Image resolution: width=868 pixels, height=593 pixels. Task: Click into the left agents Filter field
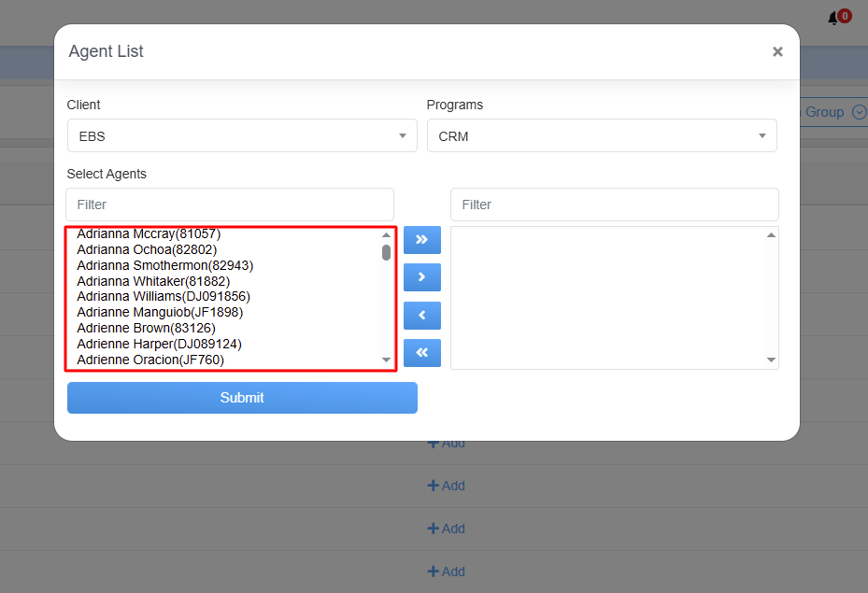(x=230, y=205)
